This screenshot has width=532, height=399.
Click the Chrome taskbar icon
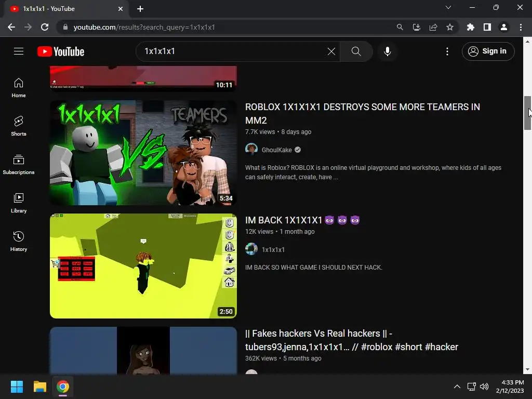tap(63, 387)
